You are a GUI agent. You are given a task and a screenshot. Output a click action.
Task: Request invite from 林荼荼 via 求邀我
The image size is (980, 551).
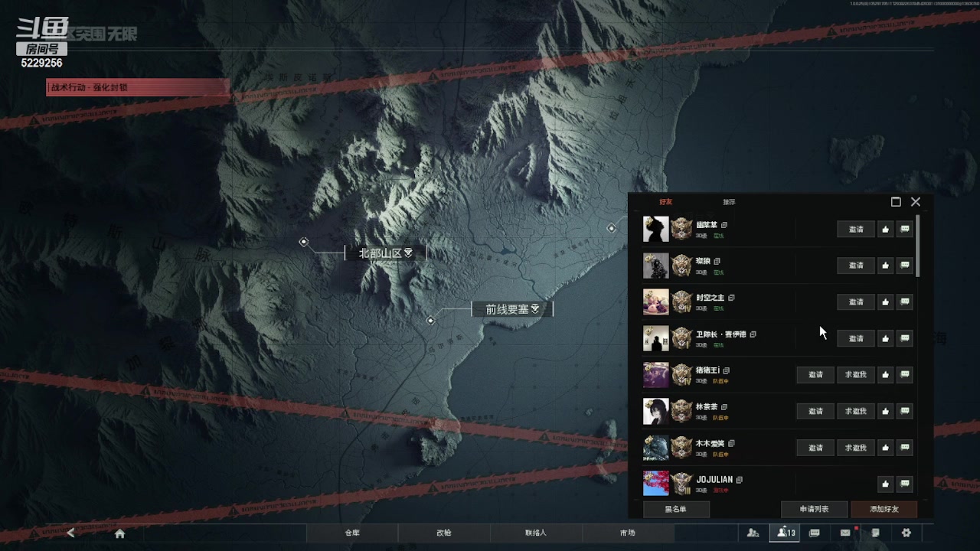coord(856,411)
